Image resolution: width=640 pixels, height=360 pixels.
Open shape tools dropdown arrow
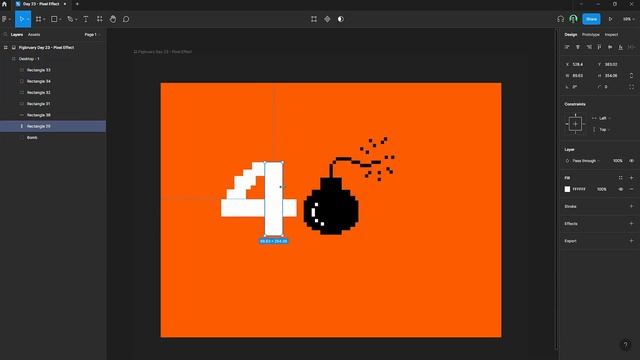tap(60, 19)
